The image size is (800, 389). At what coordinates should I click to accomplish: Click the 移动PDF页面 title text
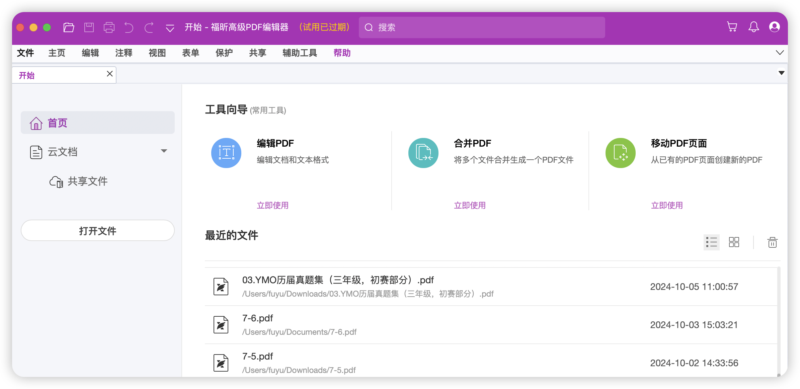[x=679, y=143]
